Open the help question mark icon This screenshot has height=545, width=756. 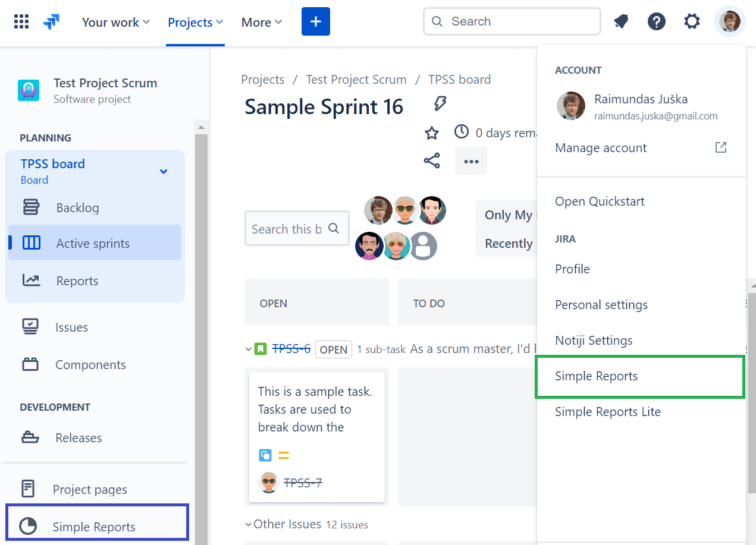(656, 22)
